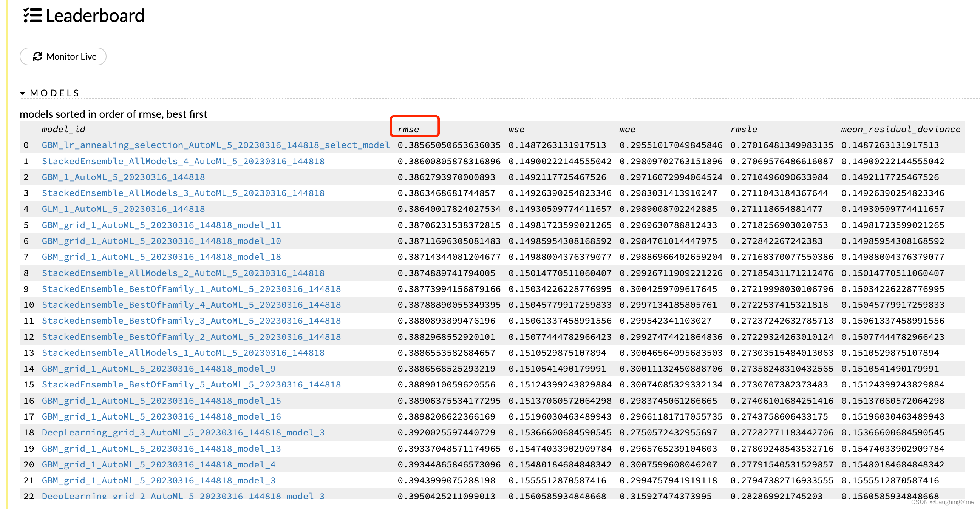
Task: Open GBM_1_AutoML_5 model link
Action: 123,177
